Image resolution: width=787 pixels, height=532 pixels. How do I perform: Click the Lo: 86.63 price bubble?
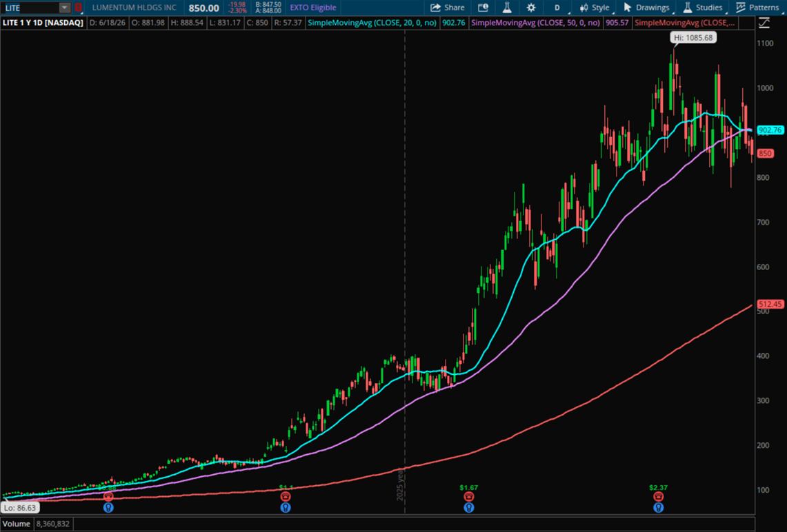click(21, 507)
